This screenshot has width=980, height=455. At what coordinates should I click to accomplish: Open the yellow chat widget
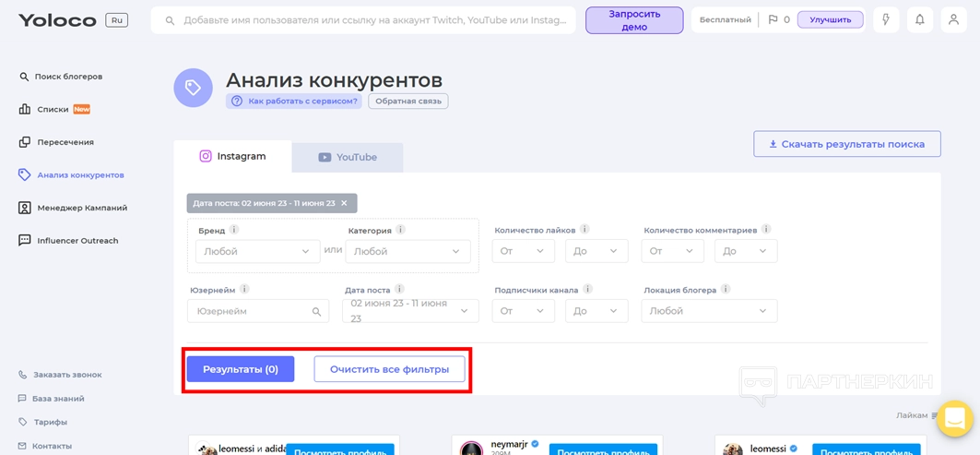click(955, 418)
